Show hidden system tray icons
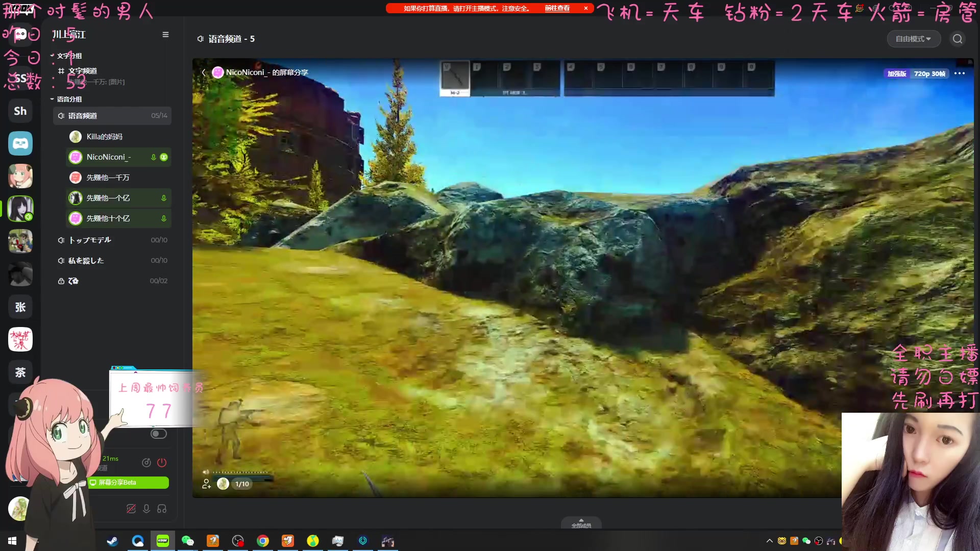Image resolution: width=980 pixels, height=551 pixels. tap(770, 541)
